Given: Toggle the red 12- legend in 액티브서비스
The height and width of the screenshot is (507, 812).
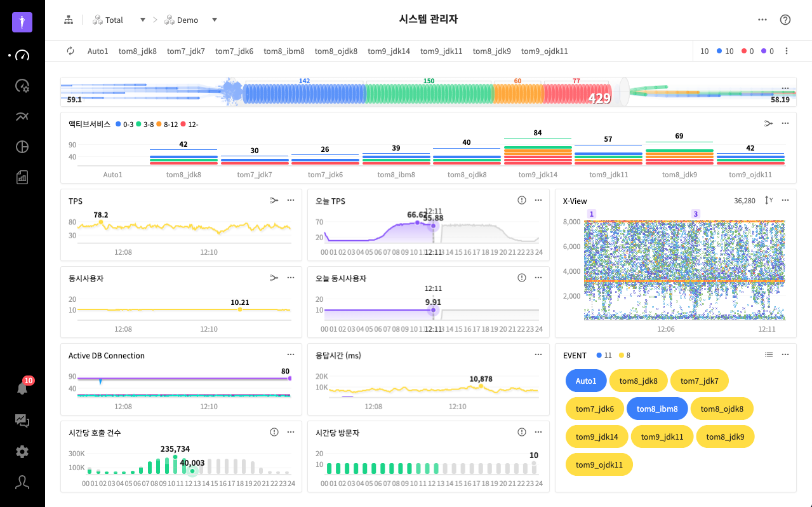Looking at the screenshot, I should pyautogui.click(x=187, y=125).
